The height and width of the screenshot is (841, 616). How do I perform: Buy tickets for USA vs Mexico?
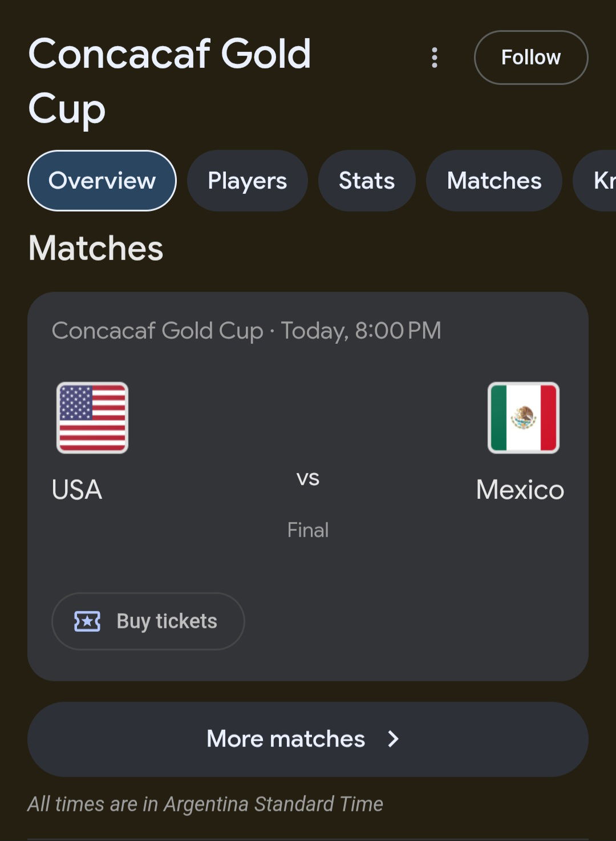coord(148,621)
